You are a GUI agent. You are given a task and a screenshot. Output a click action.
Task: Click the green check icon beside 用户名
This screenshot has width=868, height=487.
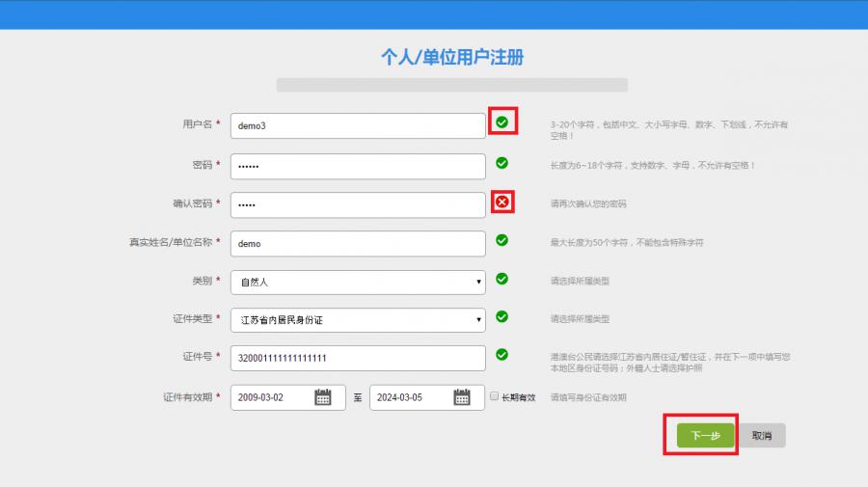(x=502, y=122)
